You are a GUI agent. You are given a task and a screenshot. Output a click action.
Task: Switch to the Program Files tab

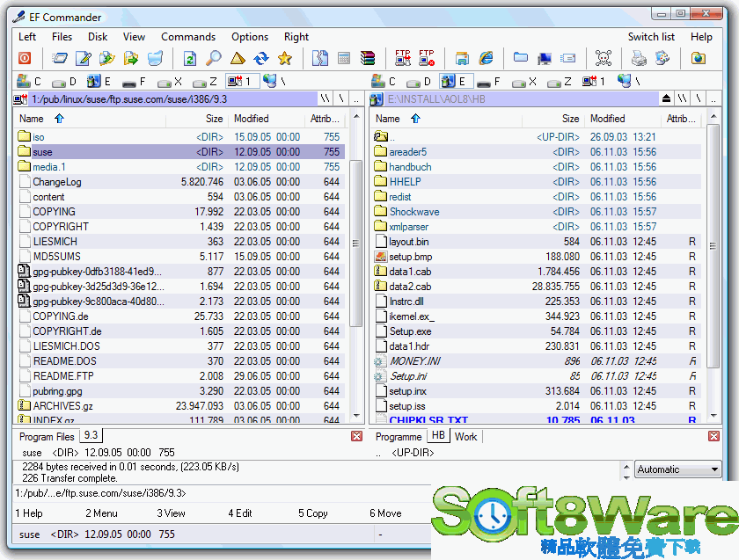pyautogui.click(x=47, y=437)
